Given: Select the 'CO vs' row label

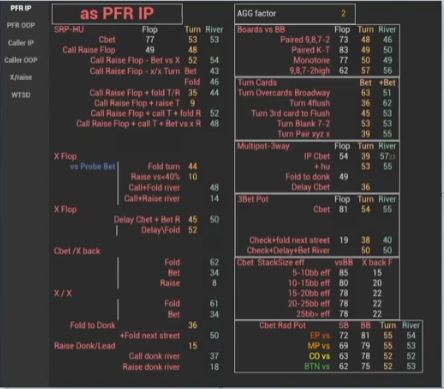Looking at the screenshot, I should tap(319, 356).
